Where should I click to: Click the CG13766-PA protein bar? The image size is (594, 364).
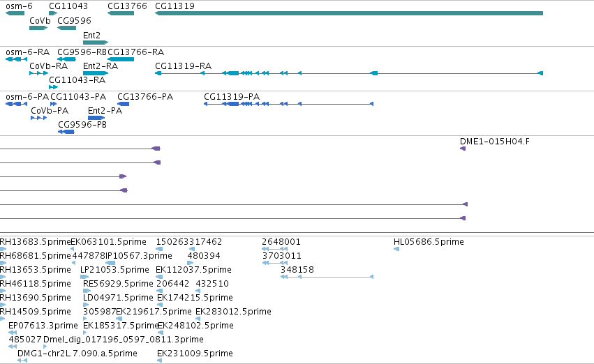[x=123, y=104]
